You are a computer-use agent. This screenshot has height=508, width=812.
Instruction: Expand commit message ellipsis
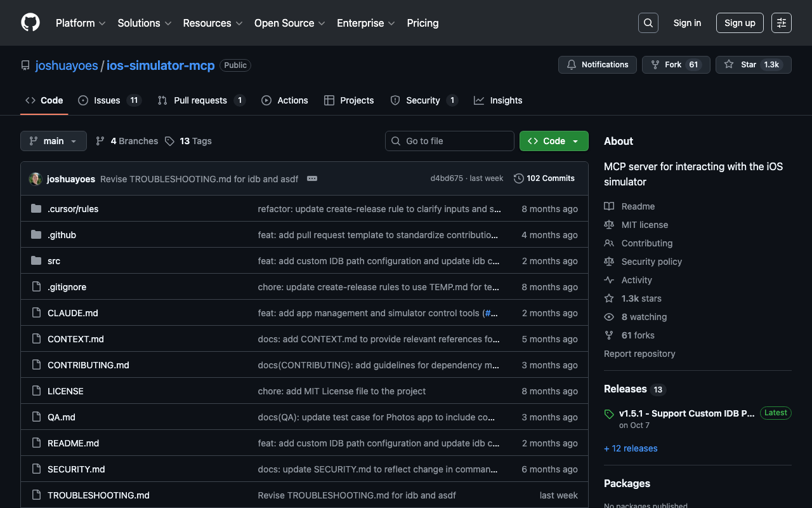click(312, 179)
